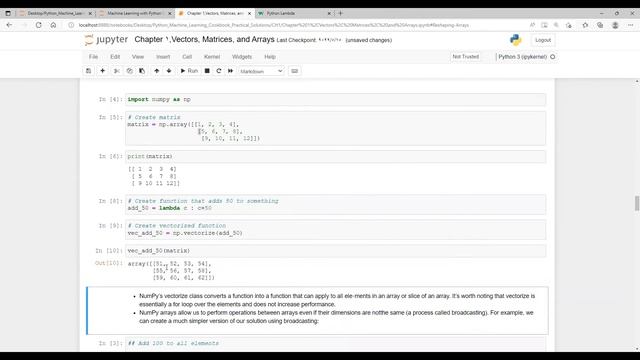
Task: Click the vec_add_50(matrix) code cell
Action: 335,251
